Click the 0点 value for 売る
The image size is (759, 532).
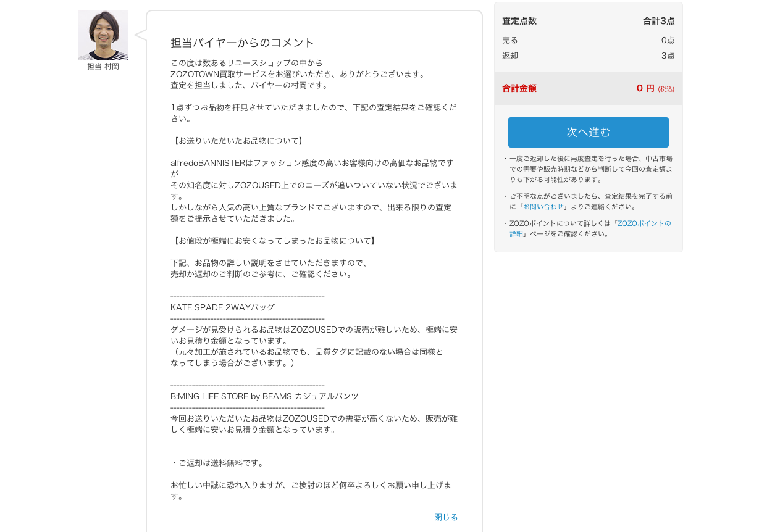[668, 40]
